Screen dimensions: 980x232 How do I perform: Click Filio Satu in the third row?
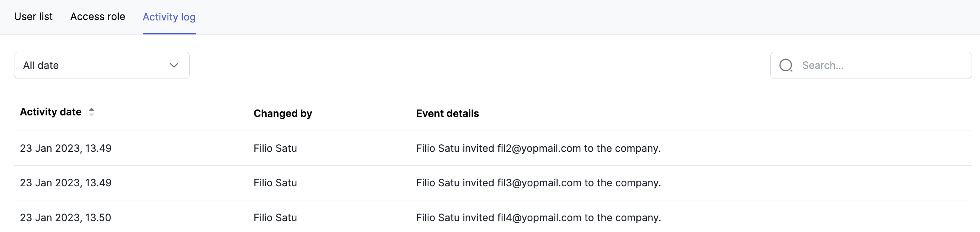(275, 218)
